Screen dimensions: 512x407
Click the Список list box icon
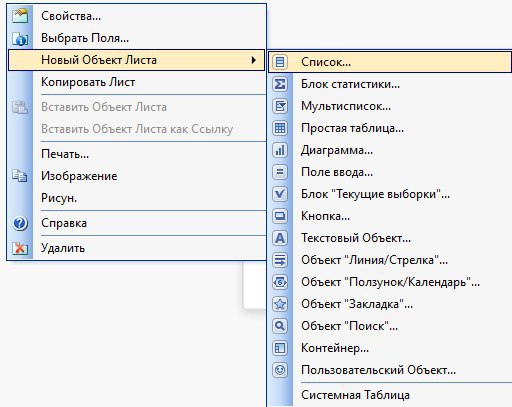tap(280, 62)
